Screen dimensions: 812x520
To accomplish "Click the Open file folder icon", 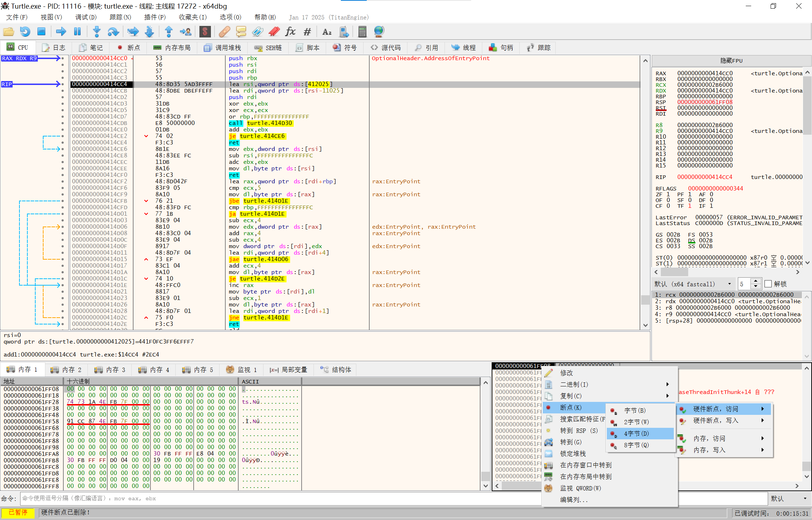I will [x=8, y=32].
